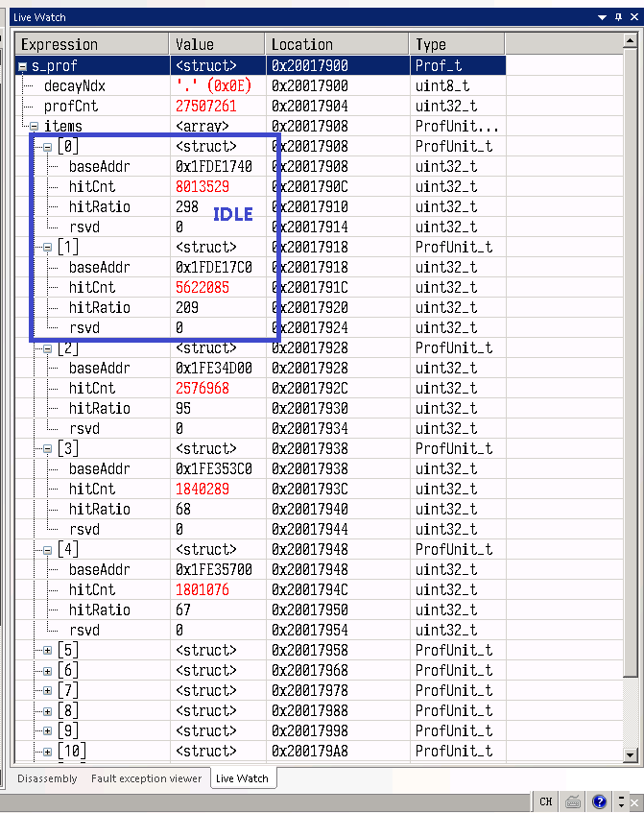This screenshot has height=813, width=644.
Task: Click the baseAddr value 0x1FE34D00
Action: [214, 369]
